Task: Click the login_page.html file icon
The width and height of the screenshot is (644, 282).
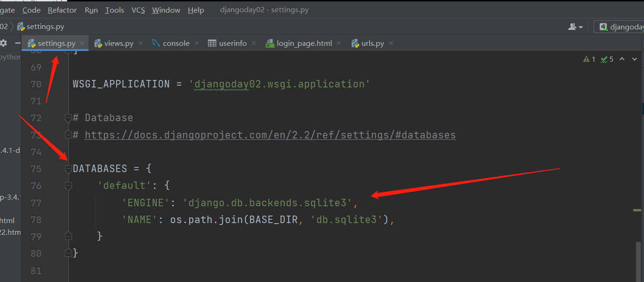Action: tap(270, 43)
